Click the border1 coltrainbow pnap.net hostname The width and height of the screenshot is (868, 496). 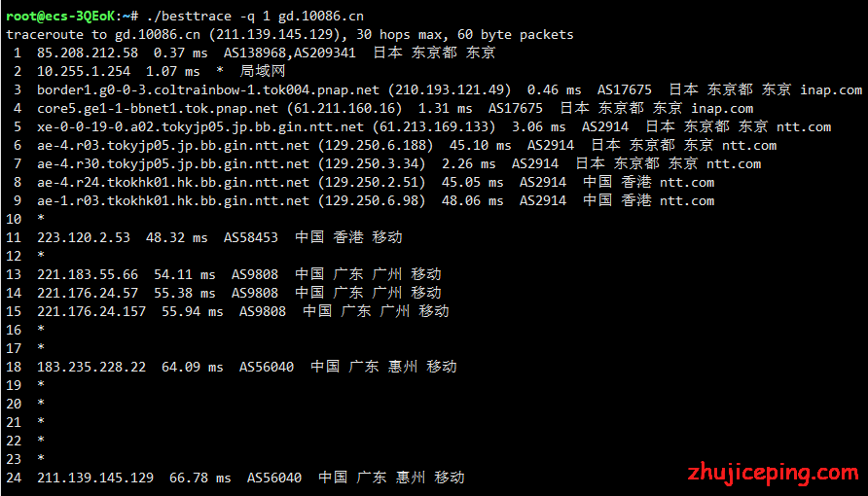pyautogui.click(x=208, y=90)
